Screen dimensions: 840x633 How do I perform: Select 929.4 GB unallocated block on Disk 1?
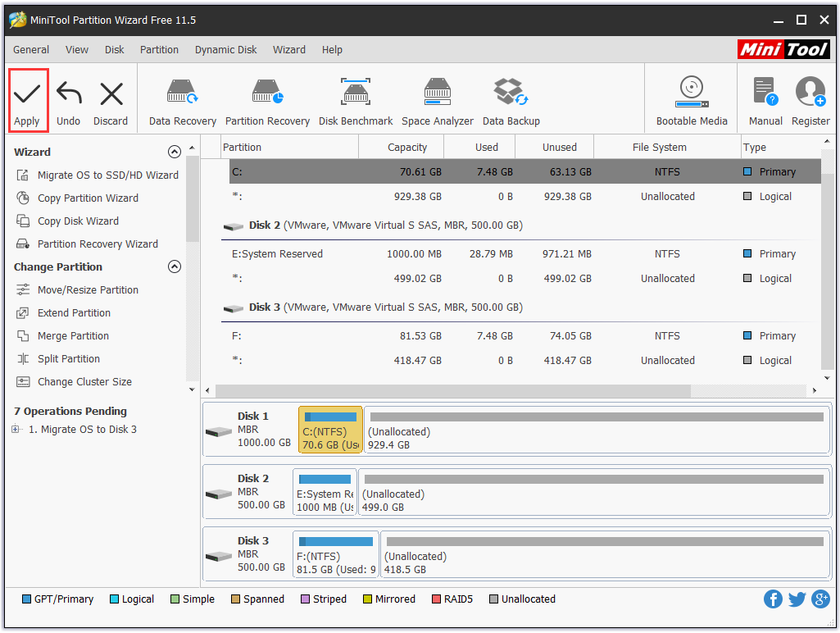click(597, 430)
